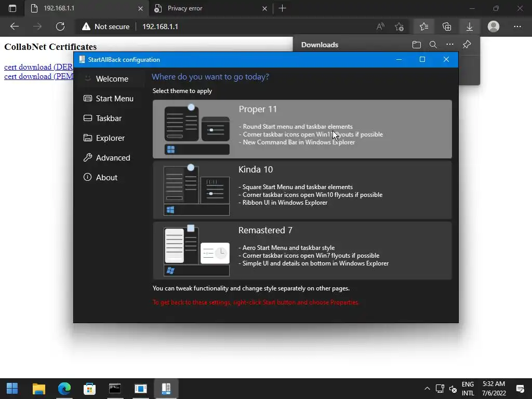
Task: Show hidden tray icons chevron
Action: pyautogui.click(x=427, y=389)
